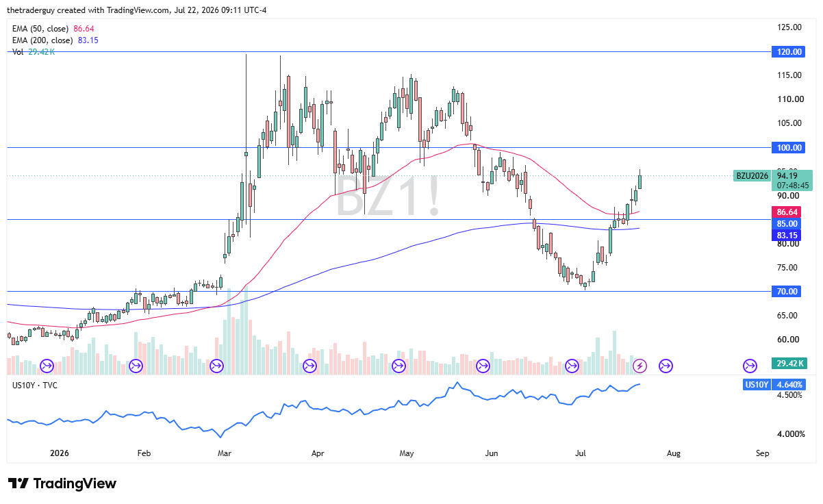Select the 100.00 price axis label
The image size is (823, 504).
click(789, 148)
